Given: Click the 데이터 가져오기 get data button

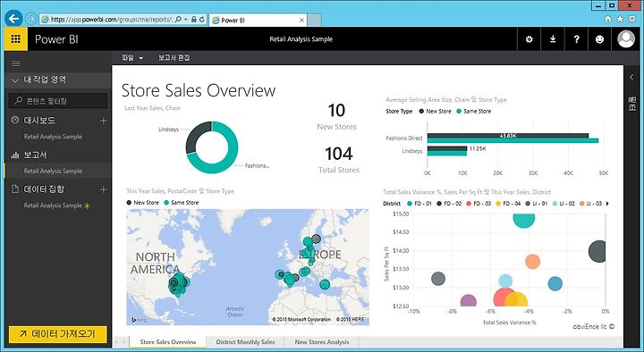Looking at the screenshot, I should point(58,334).
